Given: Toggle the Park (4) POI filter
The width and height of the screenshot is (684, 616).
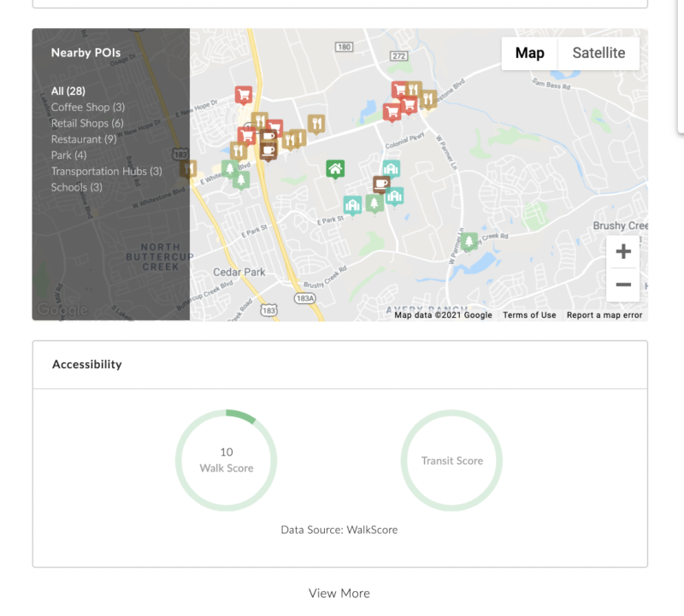Looking at the screenshot, I should point(68,155).
